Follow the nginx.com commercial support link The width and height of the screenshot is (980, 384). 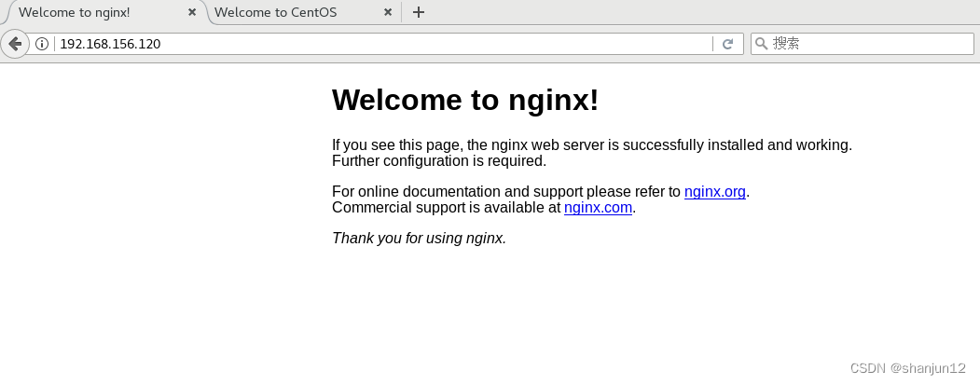tap(598, 207)
